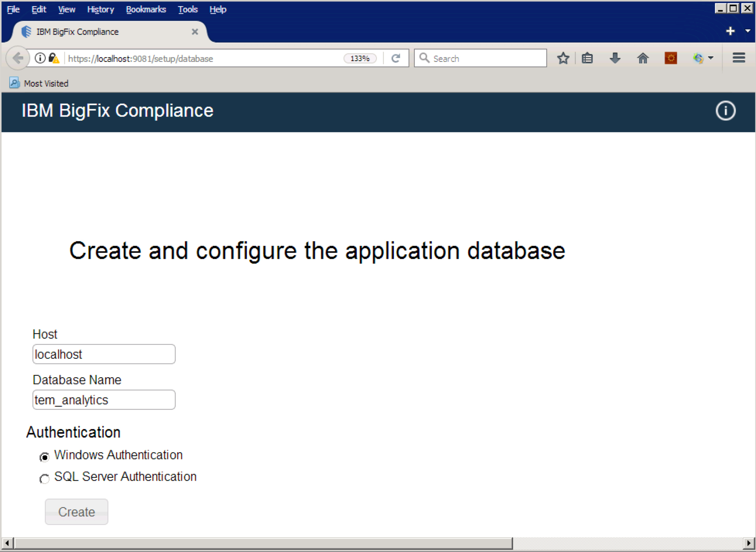
Task: Select SQL Server Authentication option
Action: coord(44,479)
